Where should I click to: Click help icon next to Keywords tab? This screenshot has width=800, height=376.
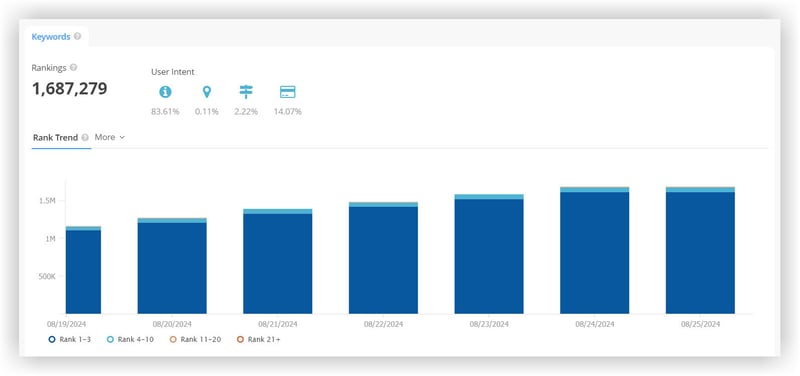click(x=78, y=37)
